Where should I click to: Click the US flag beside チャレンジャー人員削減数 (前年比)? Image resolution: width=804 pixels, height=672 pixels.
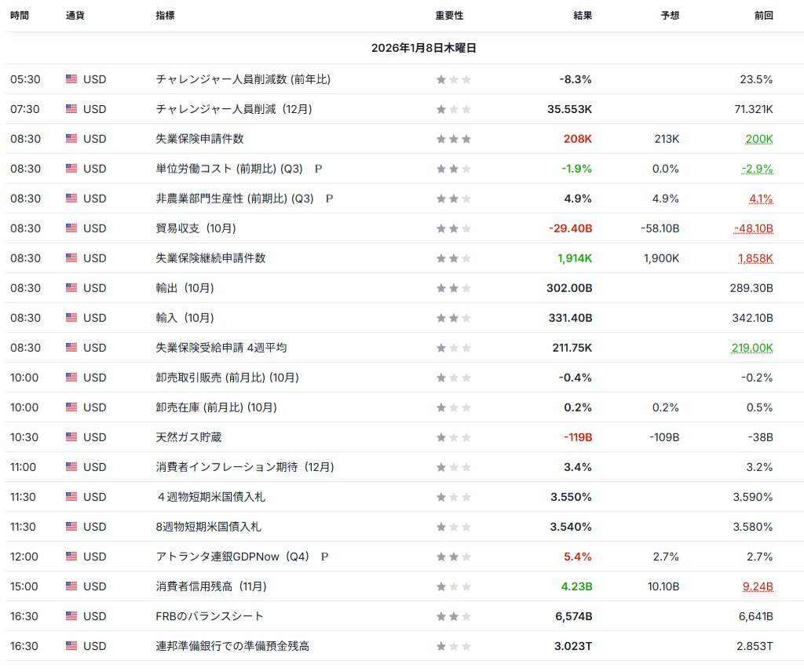[71, 79]
